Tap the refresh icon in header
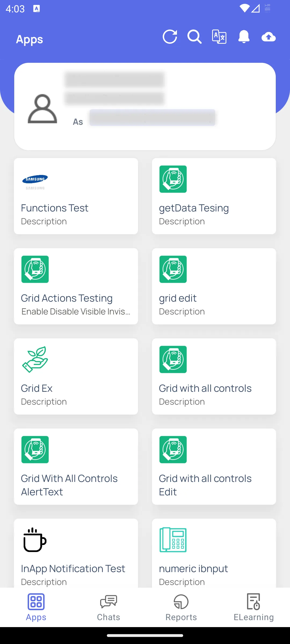The width and height of the screenshot is (290, 644). [170, 37]
